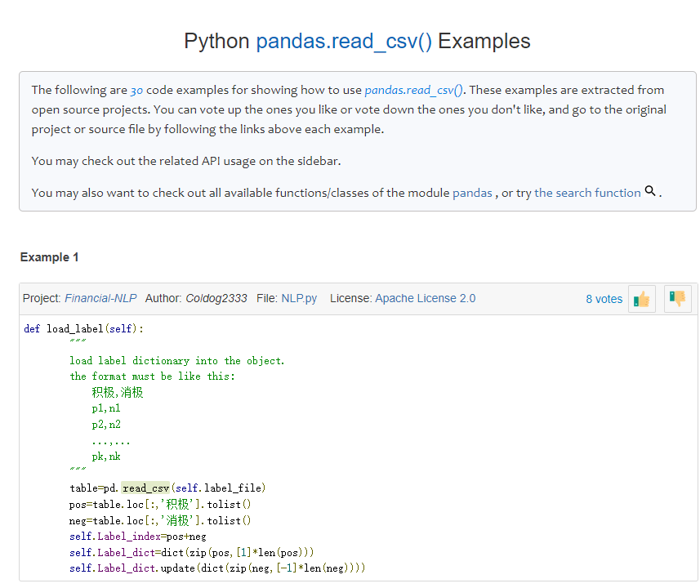This screenshot has width=700, height=588.
Task: Upvote Example 1 with the thumbs-up icon
Action: [x=641, y=299]
